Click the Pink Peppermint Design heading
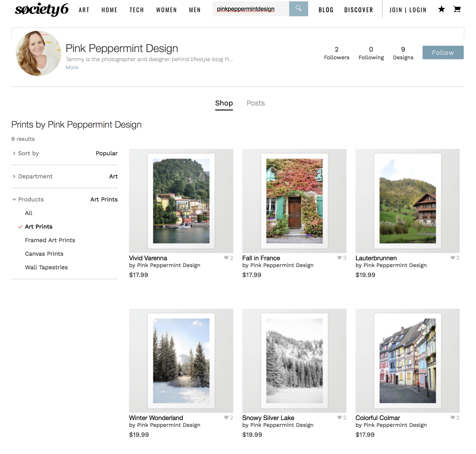This screenshot has width=476, height=454. click(122, 48)
